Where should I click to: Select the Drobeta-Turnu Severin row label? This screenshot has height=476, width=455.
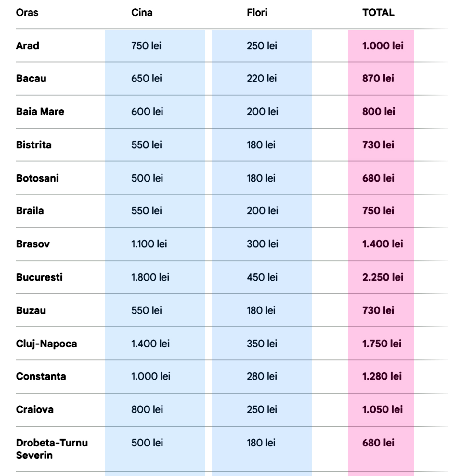coord(52,449)
